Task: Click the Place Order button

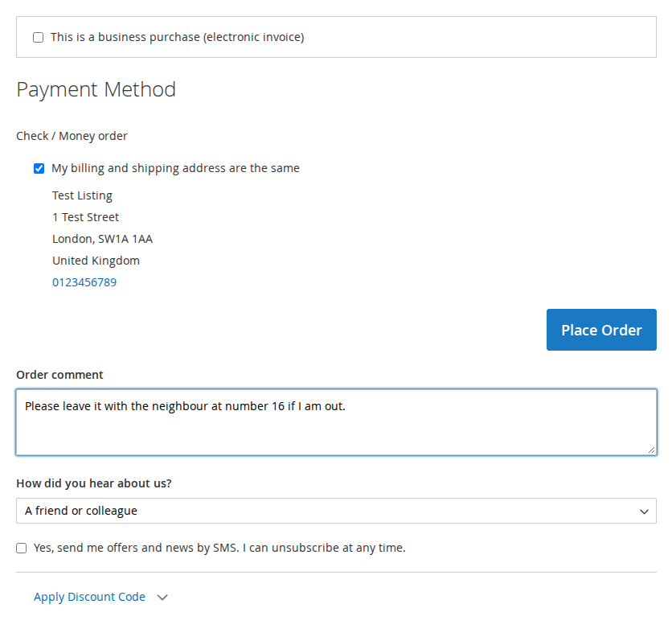Action: tap(601, 330)
